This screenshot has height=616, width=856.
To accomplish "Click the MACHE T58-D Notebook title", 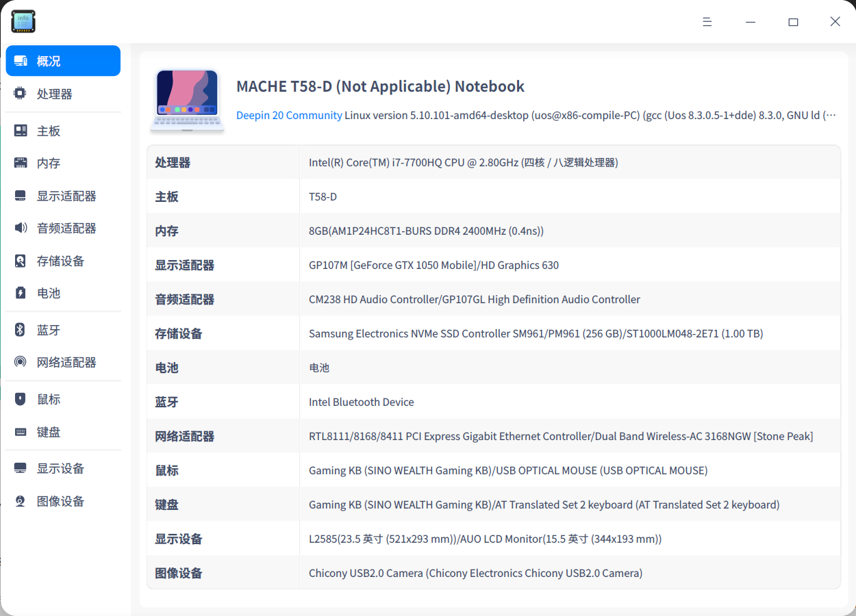I will [380, 86].
